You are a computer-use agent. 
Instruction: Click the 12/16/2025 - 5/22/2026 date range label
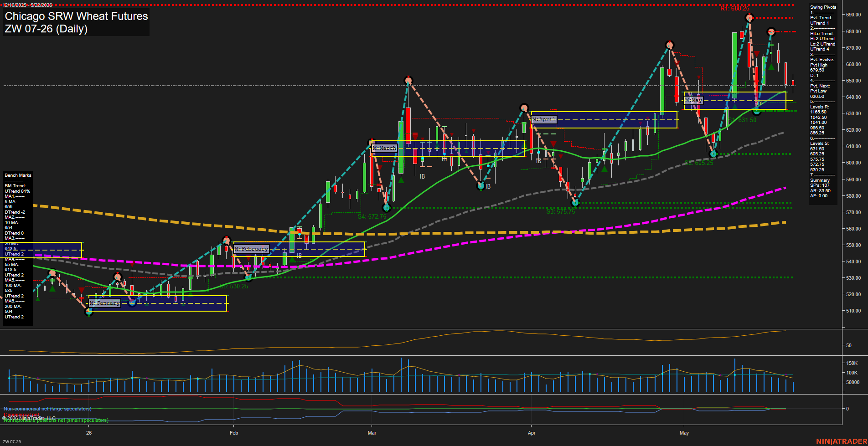(x=27, y=5)
